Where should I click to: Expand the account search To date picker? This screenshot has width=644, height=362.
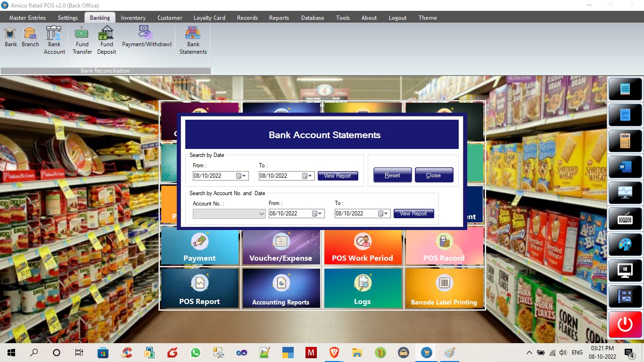point(386,214)
